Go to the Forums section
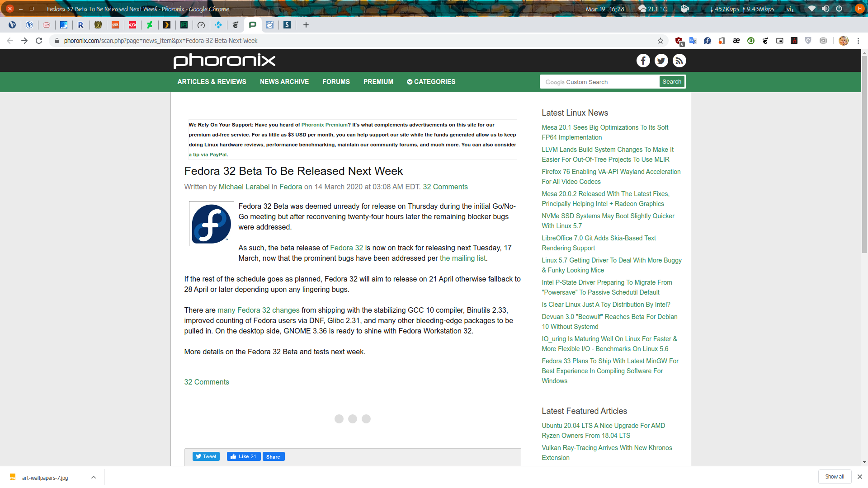This screenshot has width=868, height=488. coord(336,82)
